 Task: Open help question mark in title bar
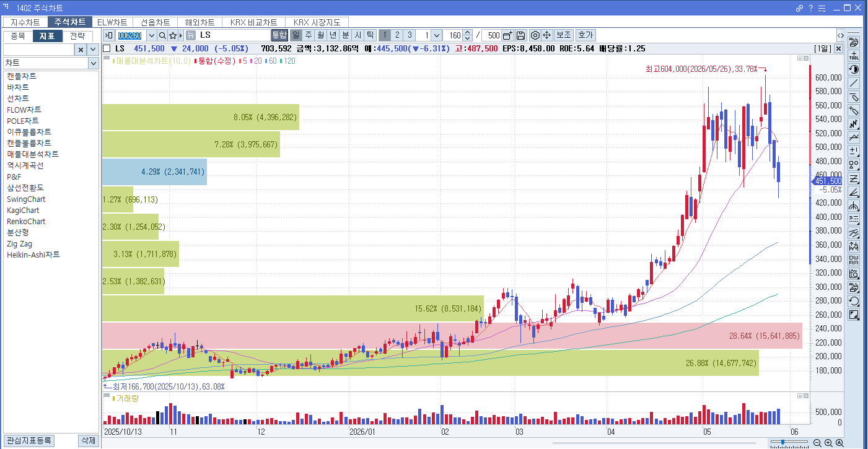point(810,8)
